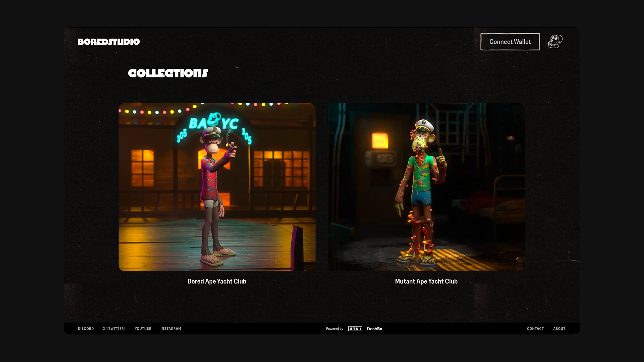
Task: Click the Collections heading
Action: click(x=168, y=73)
